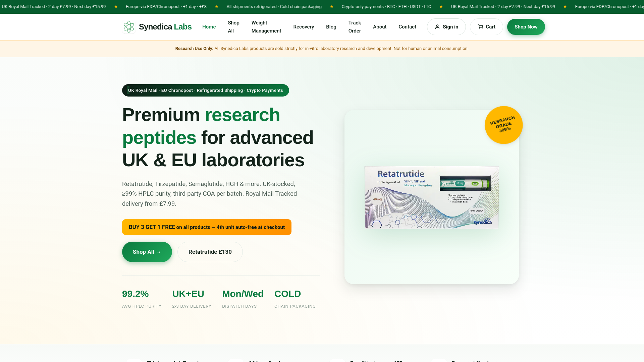
Task: Click 'Europe via EDP/Chronopost · +1 day · +£8' ticker text
Action: click(x=166, y=7)
